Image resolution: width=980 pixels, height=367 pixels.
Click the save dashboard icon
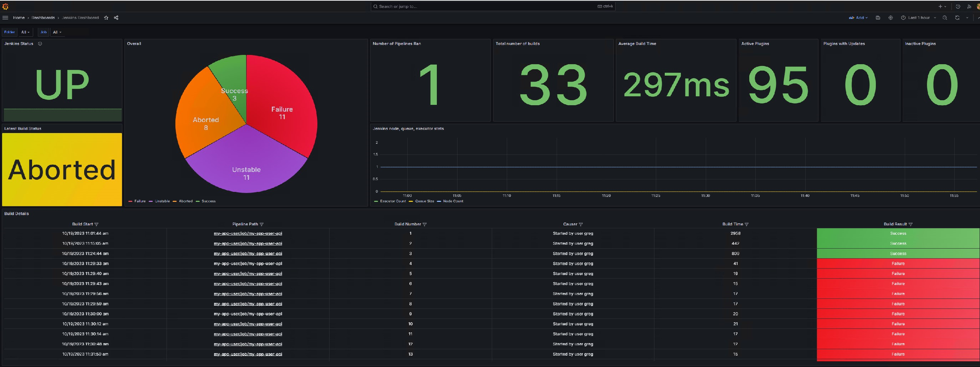click(878, 17)
